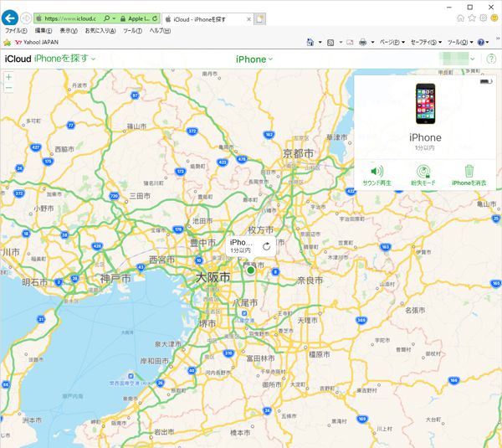502x448 pixels.
Task: Click the print icon in command bar
Action: 363,43
